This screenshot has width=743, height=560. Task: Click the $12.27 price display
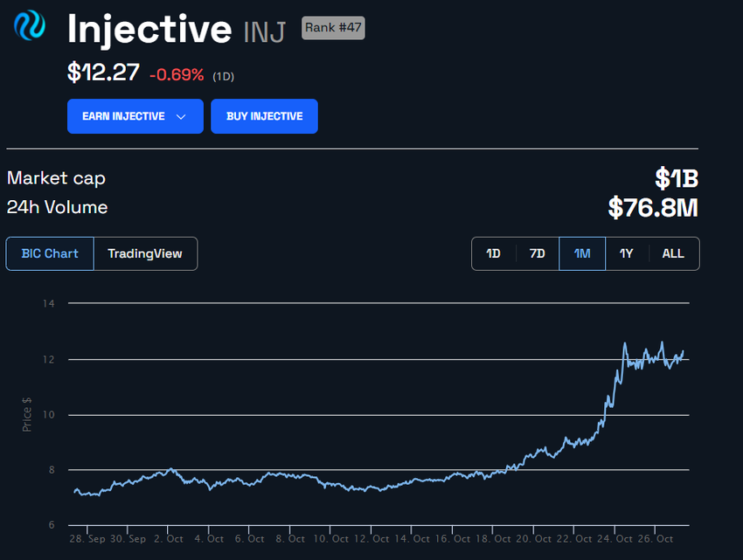click(102, 72)
